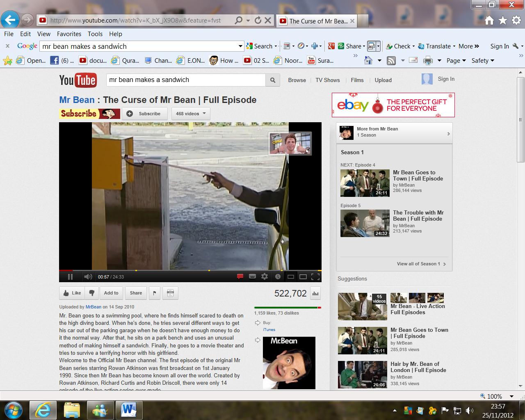Switch to small player size
This screenshot has width=525, height=420.
pos(291,277)
